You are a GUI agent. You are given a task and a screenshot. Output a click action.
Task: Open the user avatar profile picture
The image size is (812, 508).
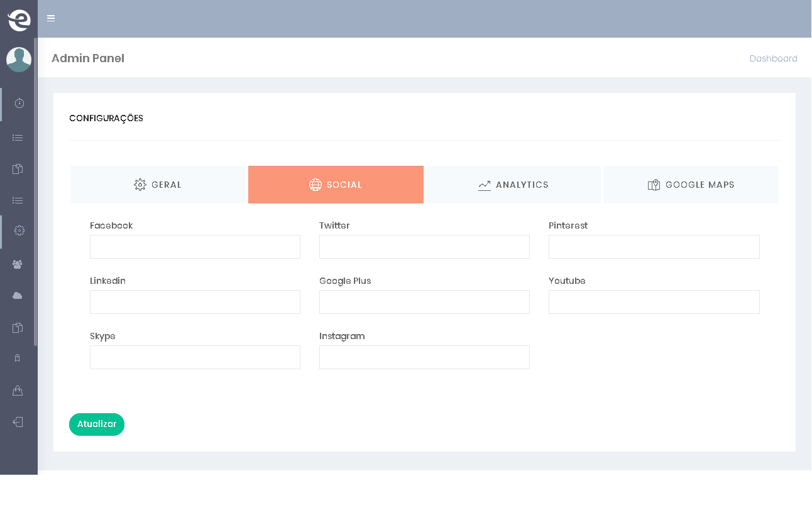(x=19, y=60)
